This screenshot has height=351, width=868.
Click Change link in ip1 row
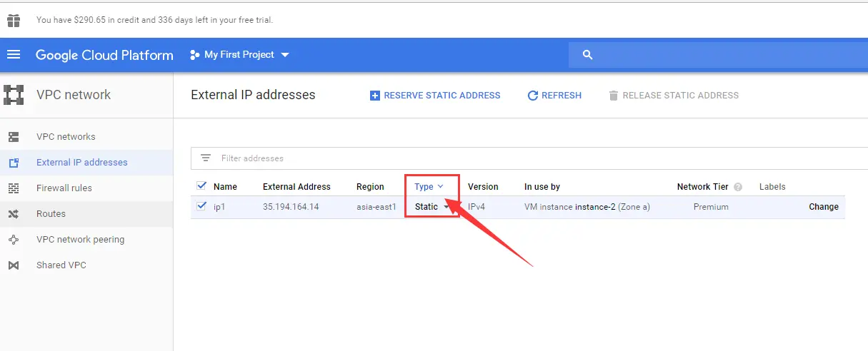[x=824, y=207]
